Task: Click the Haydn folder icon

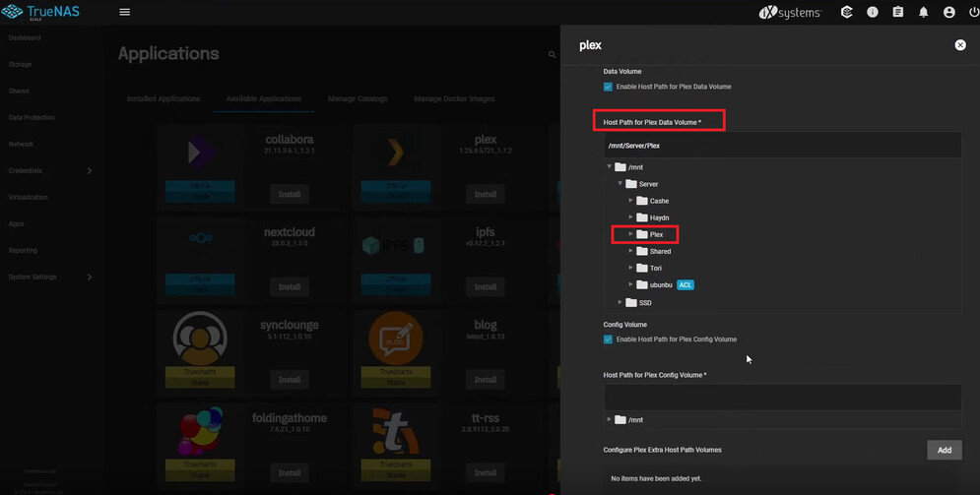Action: coord(642,217)
